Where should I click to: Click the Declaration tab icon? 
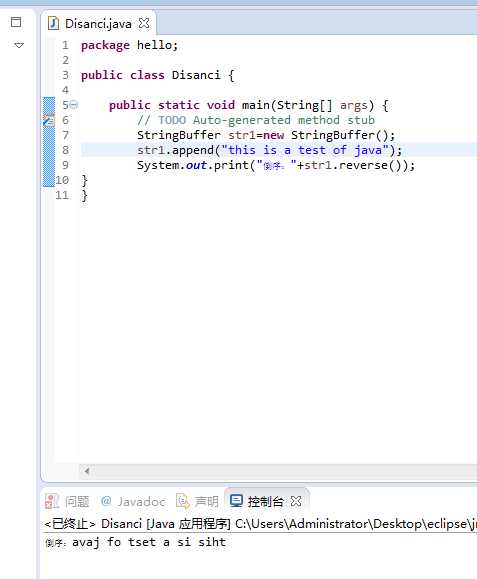click(182, 501)
